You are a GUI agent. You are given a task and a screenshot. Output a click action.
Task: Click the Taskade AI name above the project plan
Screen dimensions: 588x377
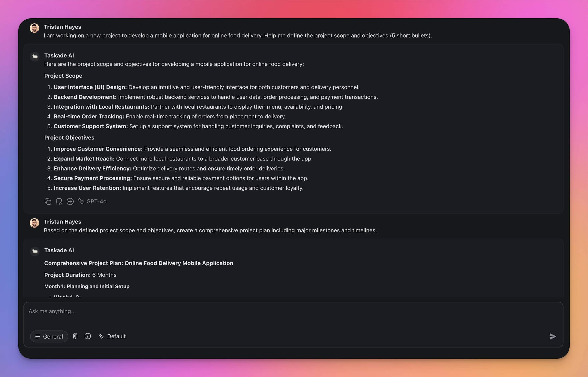coord(59,250)
